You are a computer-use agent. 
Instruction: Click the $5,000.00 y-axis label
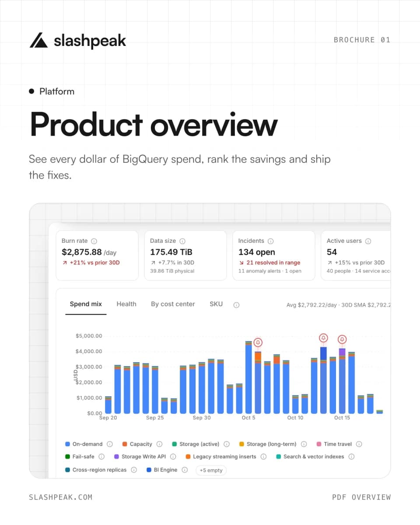click(89, 336)
